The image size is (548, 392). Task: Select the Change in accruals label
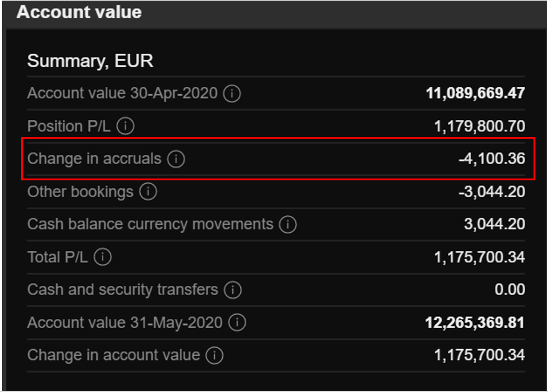click(94, 159)
